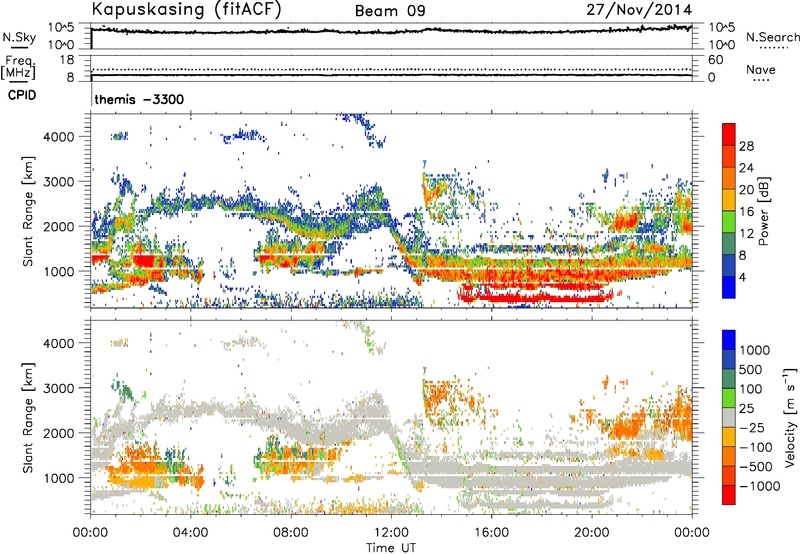
Task: Click the red bottom of the velocity colorbar
Action: [x=729, y=495]
